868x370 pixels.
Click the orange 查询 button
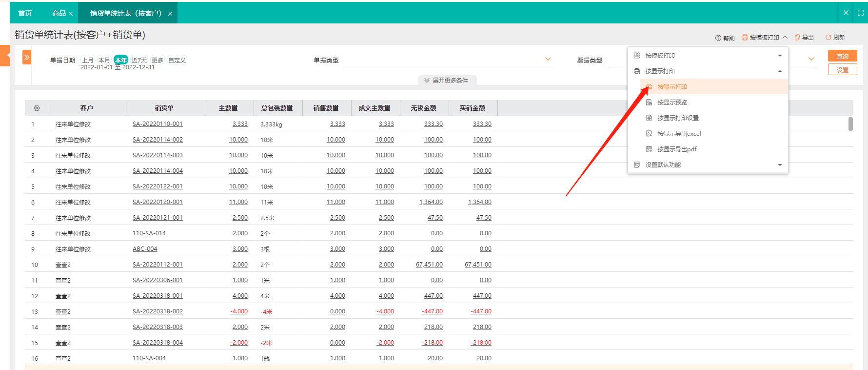842,56
